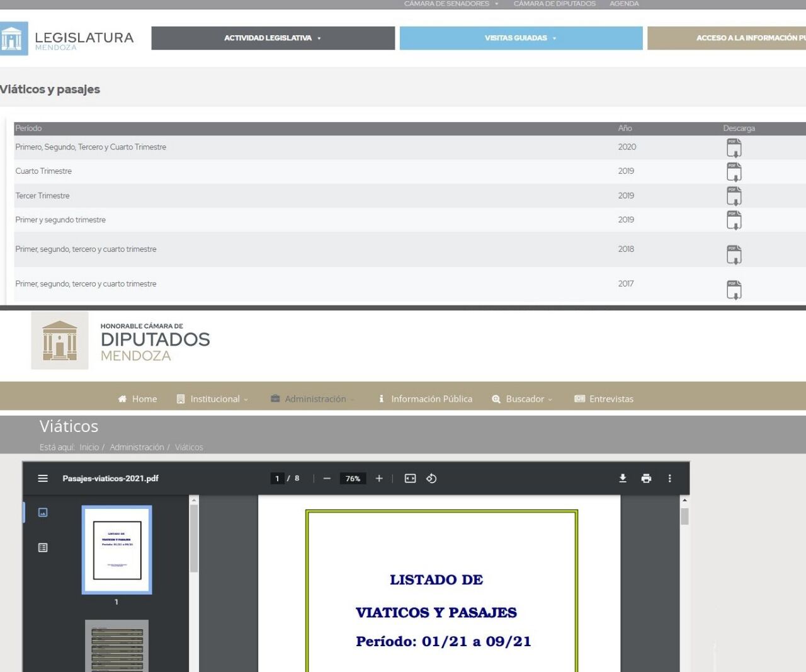Click the 'Primer y segundo trimestre' text
The width and height of the screenshot is (806, 672).
pos(60,220)
